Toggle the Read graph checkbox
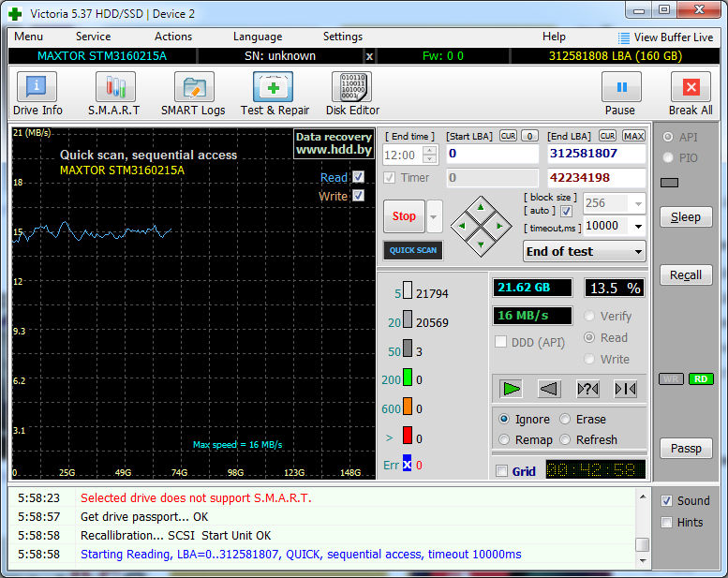This screenshot has width=728, height=578. tap(358, 177)
